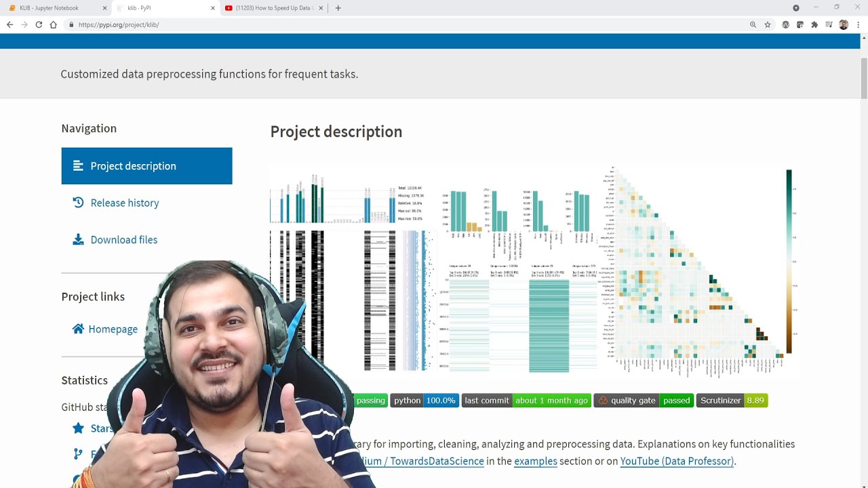Click the 'Project description' heading
This screenshot has width=868, height=488.
click(x=336, y=131)
